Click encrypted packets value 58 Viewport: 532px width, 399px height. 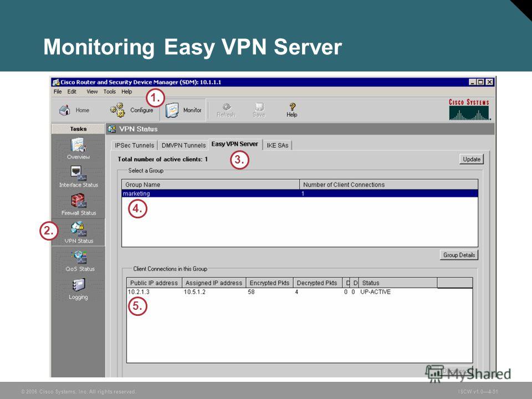point(251,292)
